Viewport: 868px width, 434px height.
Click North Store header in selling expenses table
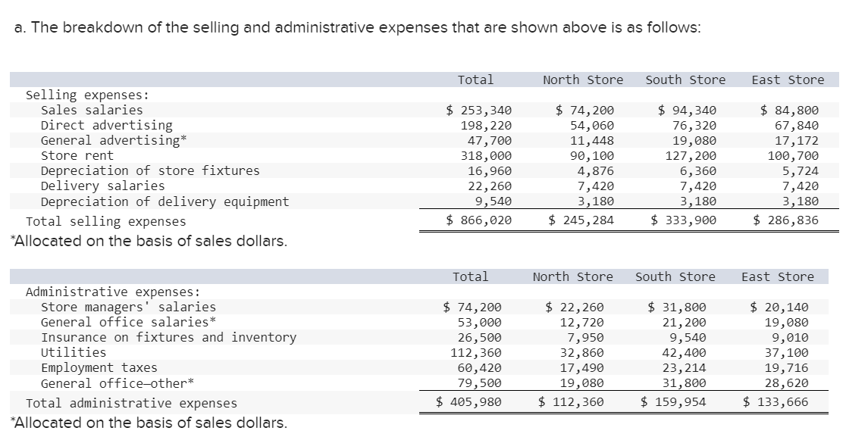pos(583,80)
